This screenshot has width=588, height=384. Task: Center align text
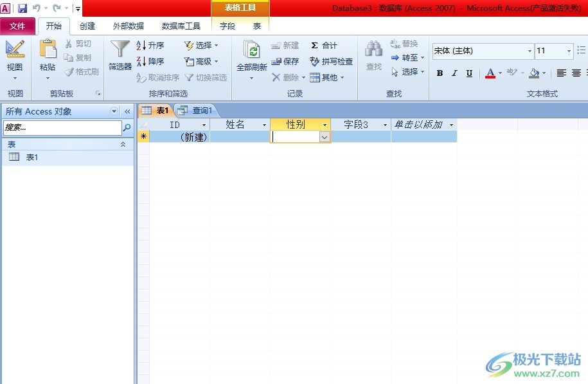[x=576, y=73]
